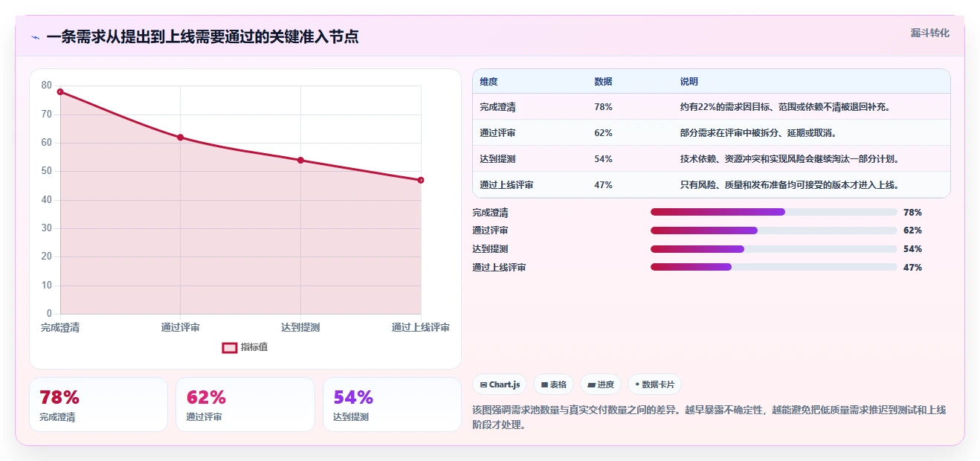Click the 完成澄清 progress bar
Viewport: 980px width, 461px height.
773,212
